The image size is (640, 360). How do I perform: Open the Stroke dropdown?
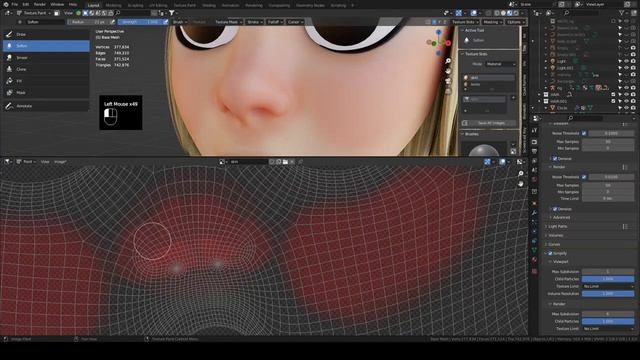[x=255, y=22]
